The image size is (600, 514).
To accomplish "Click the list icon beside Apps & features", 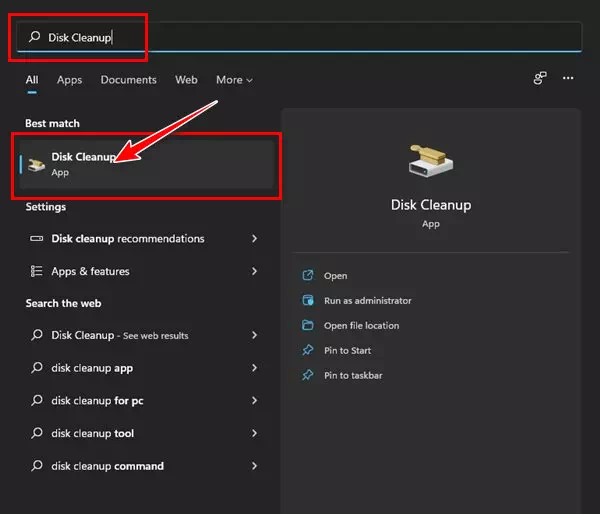I will [37, 271].
